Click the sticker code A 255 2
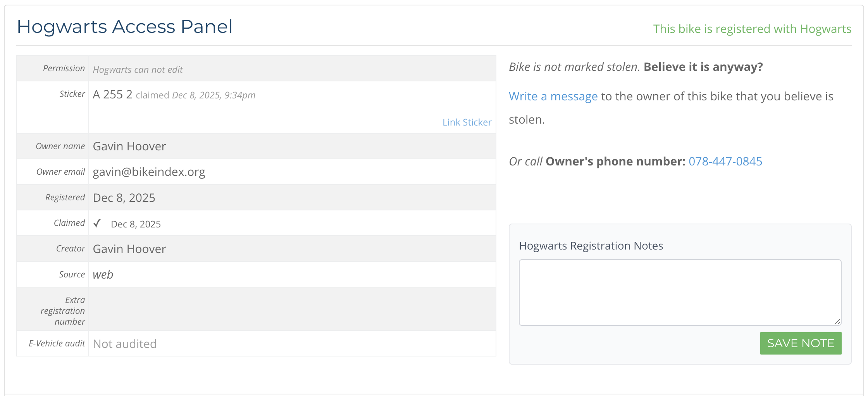 pyautogui.click(x=112, y=95)
